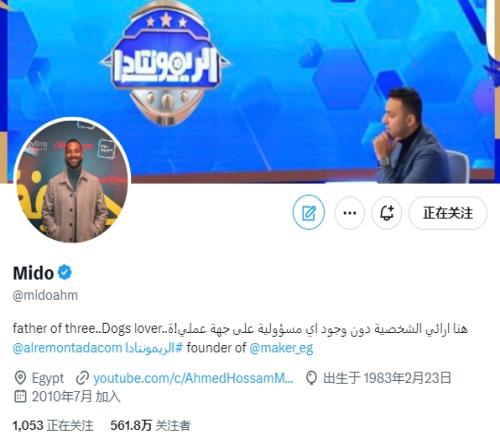View the 1,053 正在关注 following list
Screen dimensions: 500x440
coord(53,425)
